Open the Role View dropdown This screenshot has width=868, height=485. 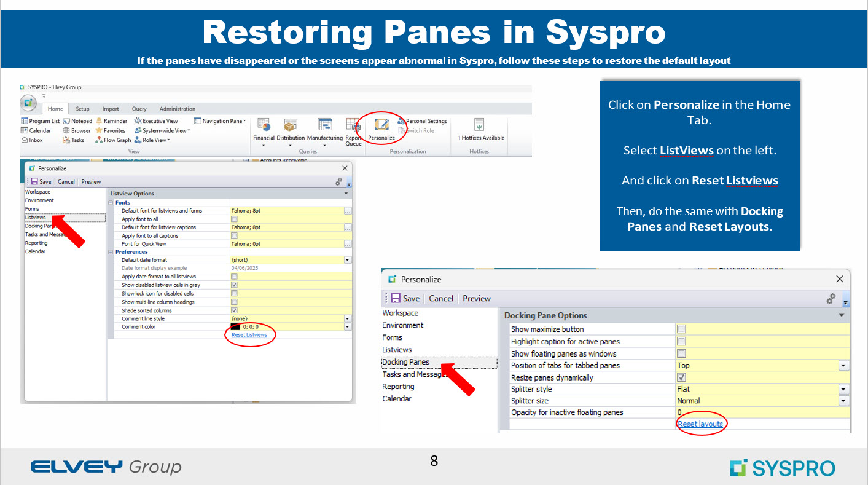(x=152, y=140)
